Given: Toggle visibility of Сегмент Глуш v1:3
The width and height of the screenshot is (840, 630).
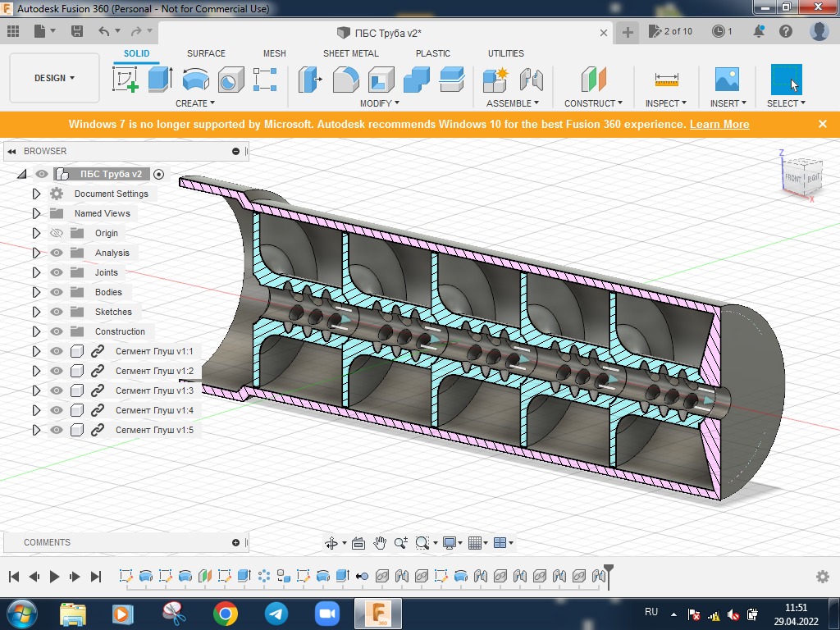Looking at the screenshot, I should click(57, 390).
